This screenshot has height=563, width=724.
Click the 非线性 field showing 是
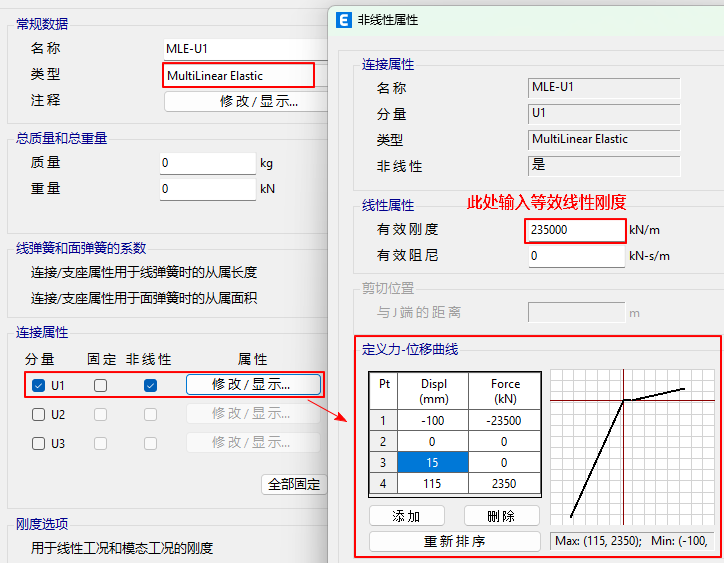(604, 165)
